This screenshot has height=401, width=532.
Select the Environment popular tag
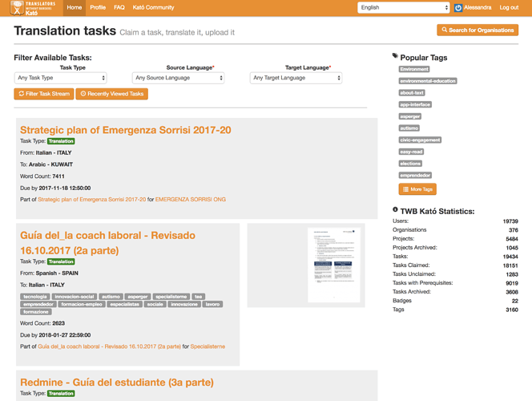pyautogui.click(x=414, y=69)
